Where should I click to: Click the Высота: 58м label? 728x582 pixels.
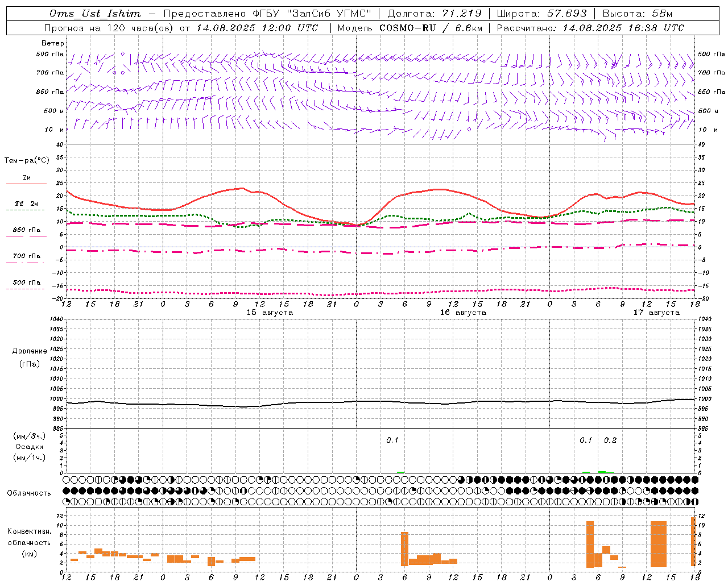[x=637, y=14]
